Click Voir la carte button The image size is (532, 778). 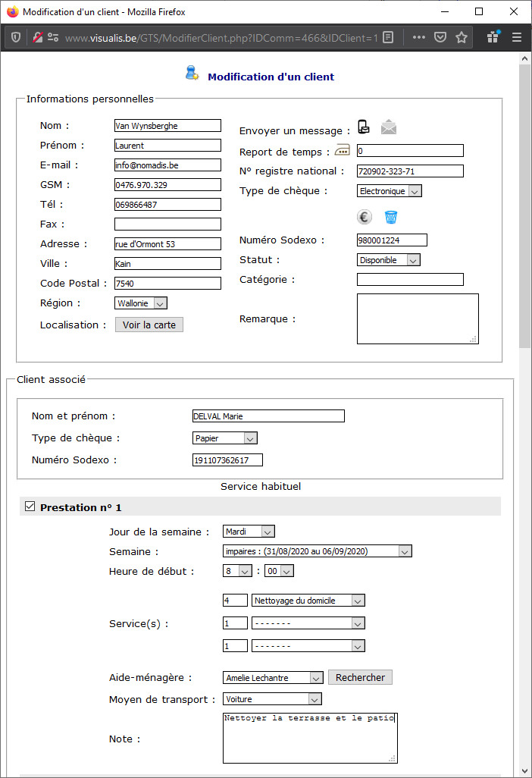[x=149, y=325]
